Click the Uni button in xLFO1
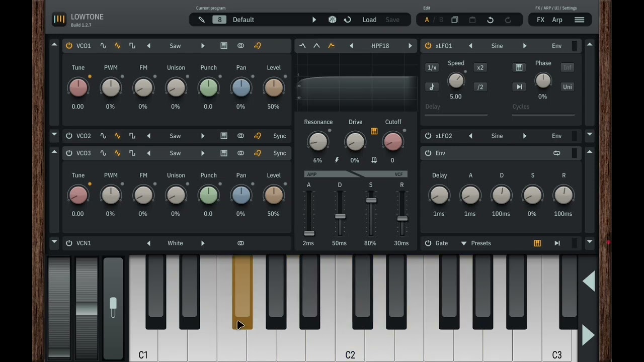644x362 pixels. point(568,87)
